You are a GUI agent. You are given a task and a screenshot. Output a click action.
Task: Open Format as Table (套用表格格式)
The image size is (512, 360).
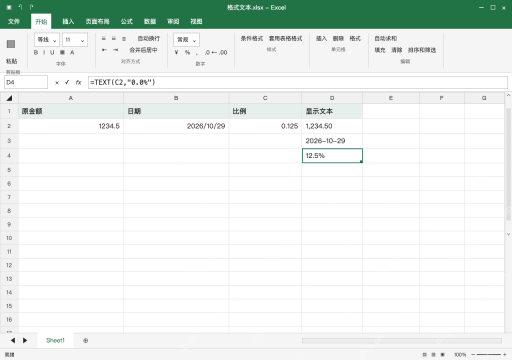(285, 39)
